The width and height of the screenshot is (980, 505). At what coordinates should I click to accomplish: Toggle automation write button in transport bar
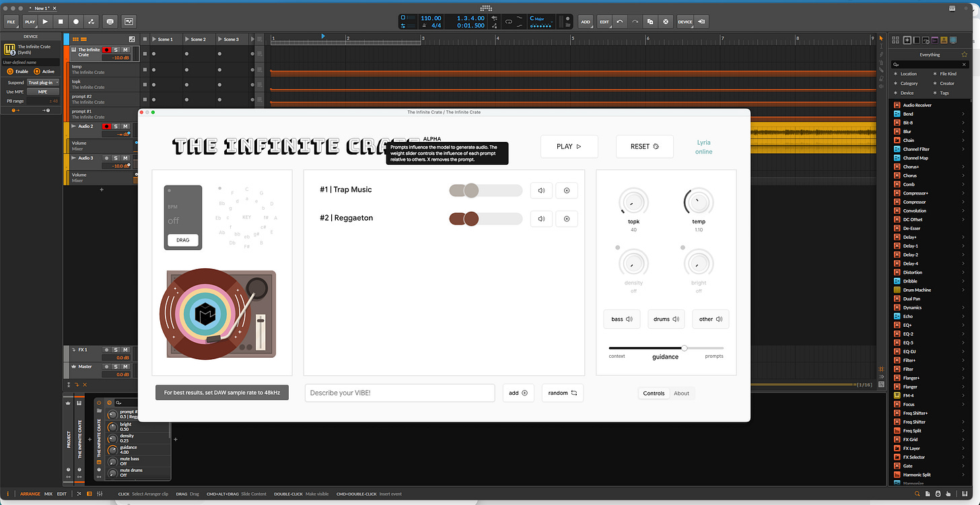pyautogui.click(x=91, y=22)
